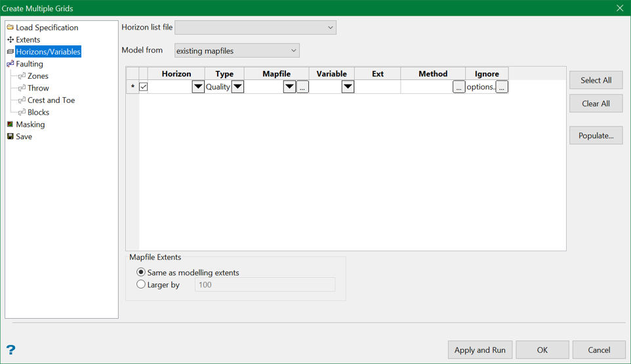631x364 pixels.
Task: Click the Zones node icon
Action: tap(22, 76)
